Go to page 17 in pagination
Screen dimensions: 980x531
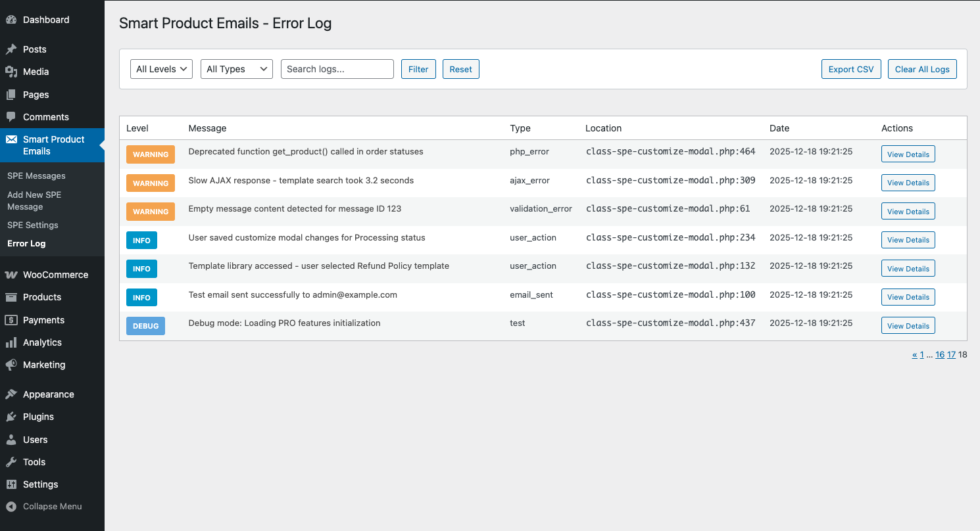951,355
